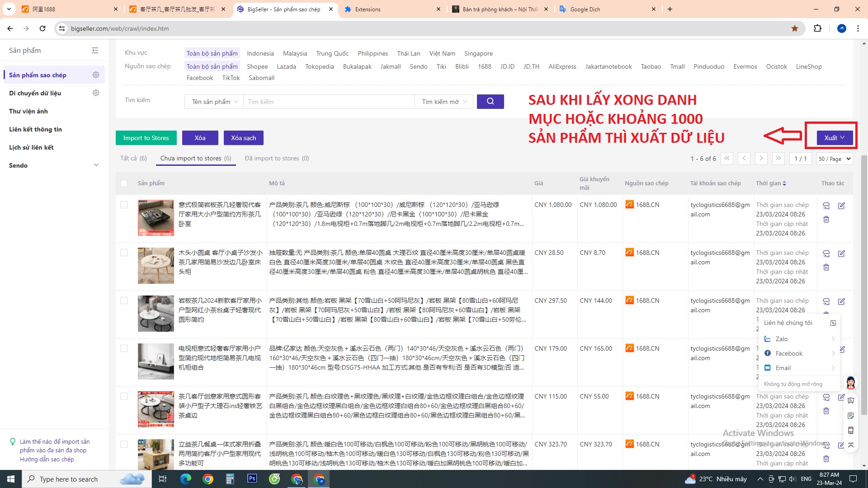
Task: Click the Xóa sạch button
Action: (x=243, y=138)
